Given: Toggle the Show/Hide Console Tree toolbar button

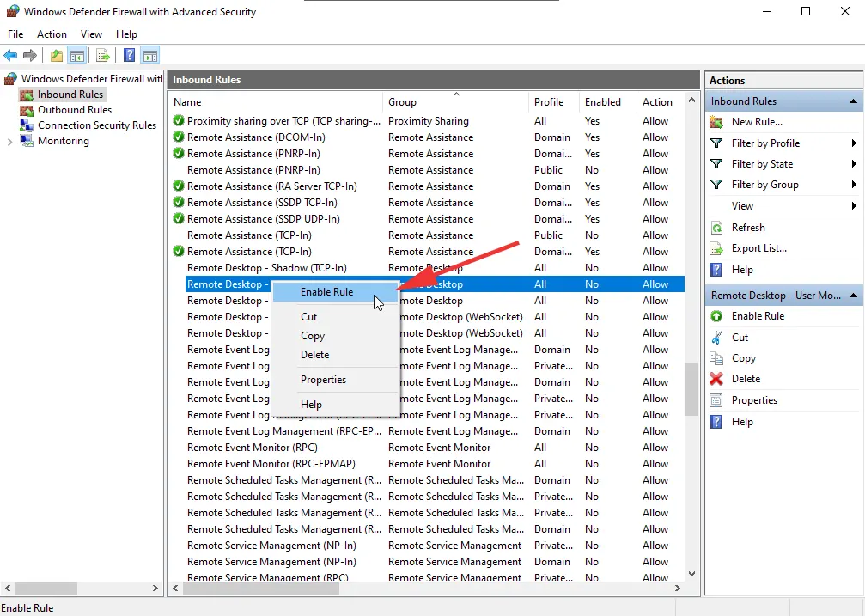Looking at the screenshot, I should coord(77,56).
